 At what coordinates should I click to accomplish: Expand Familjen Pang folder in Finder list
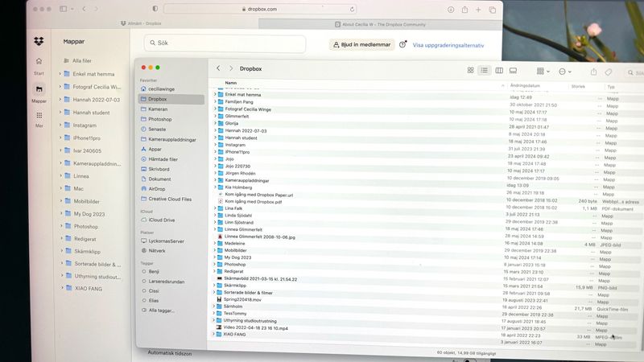pyautogui.click(x=215, y=101)
